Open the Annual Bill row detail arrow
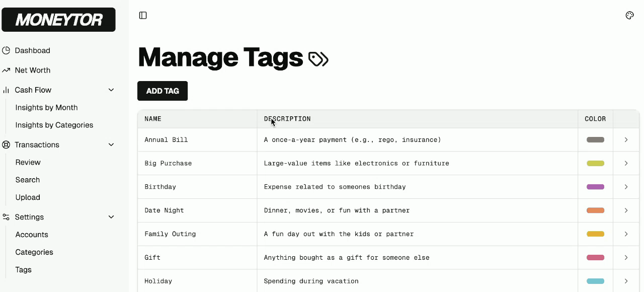The height and width of the screenshot is (292, 644). point(626,139)
